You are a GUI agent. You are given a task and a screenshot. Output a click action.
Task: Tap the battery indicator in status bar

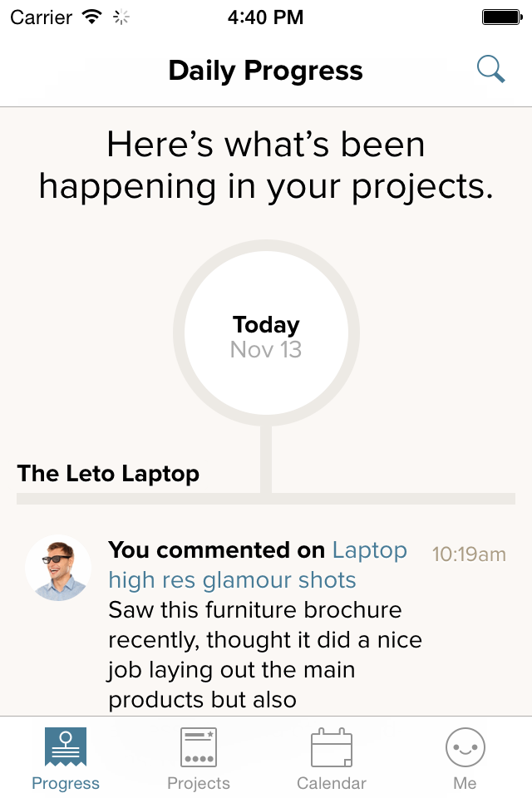501,17
